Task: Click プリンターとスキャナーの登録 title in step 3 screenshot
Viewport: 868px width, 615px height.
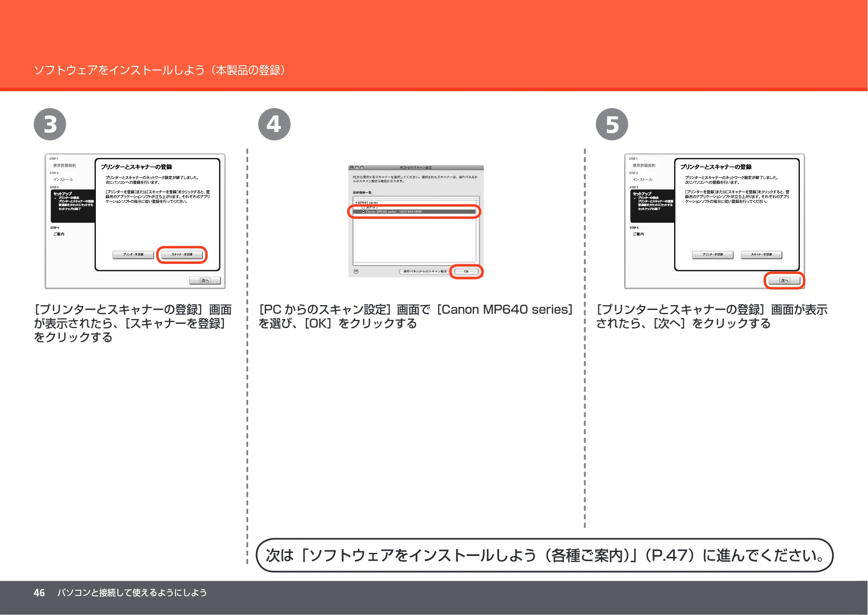Action: point(137,167)
